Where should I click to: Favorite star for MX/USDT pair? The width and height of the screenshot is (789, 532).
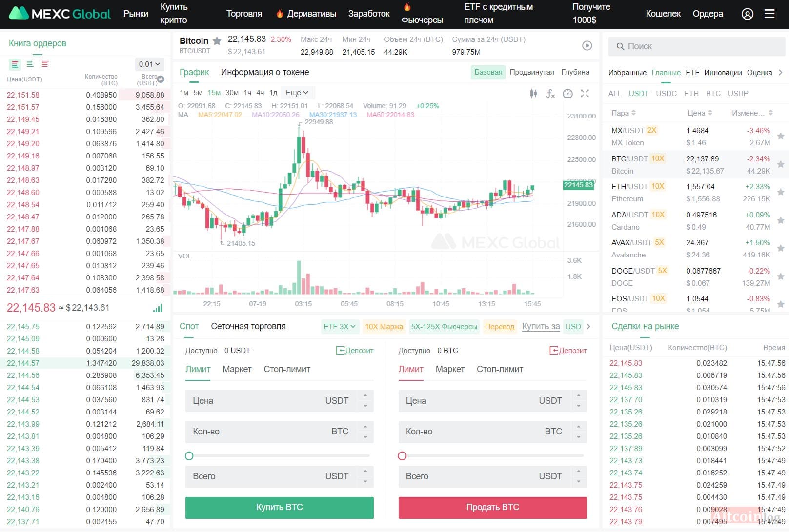click(781, 137)
